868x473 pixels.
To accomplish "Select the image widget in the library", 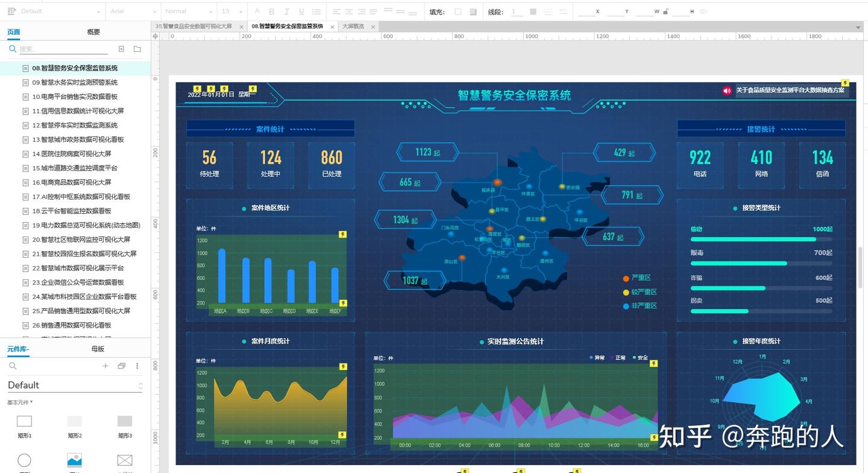I will (x=74, y=460).
